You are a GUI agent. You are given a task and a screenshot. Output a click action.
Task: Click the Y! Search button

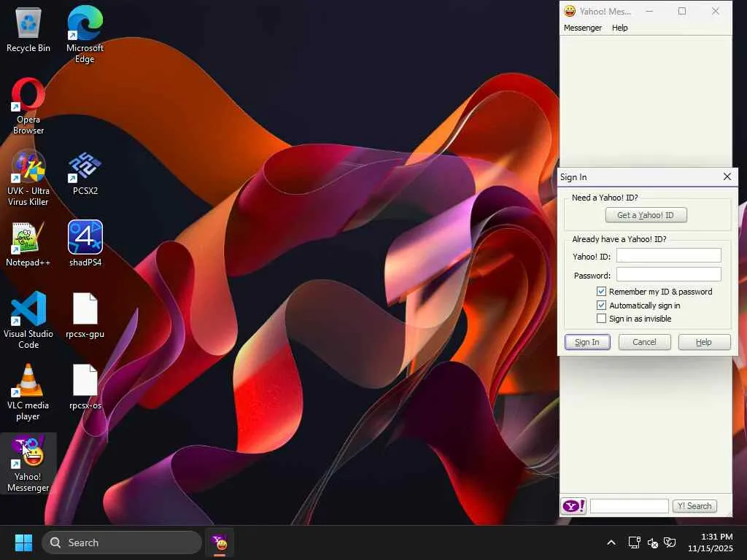(x=694, y=506)
